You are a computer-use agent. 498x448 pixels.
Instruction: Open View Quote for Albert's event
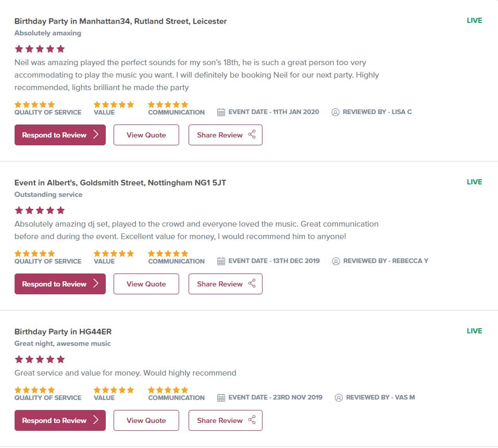point(146,284)
